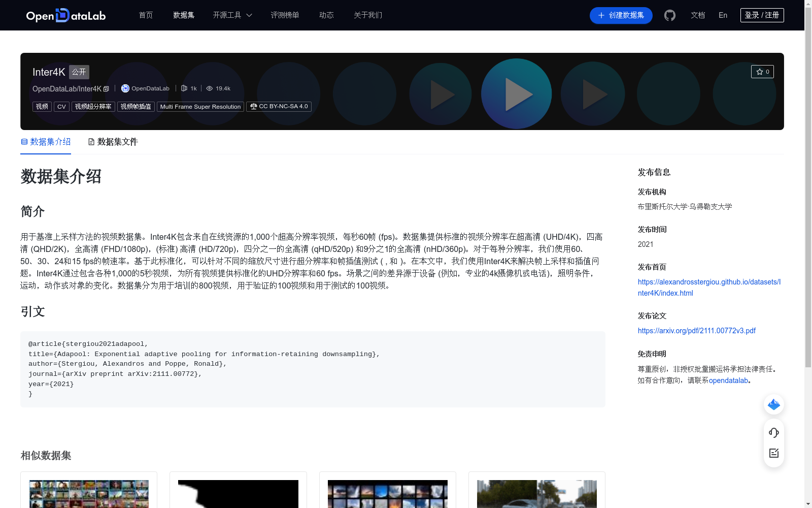Copy the OpenDataLab/Inter4K dataset path
812x508 pixels.
[x=106, y=89]
